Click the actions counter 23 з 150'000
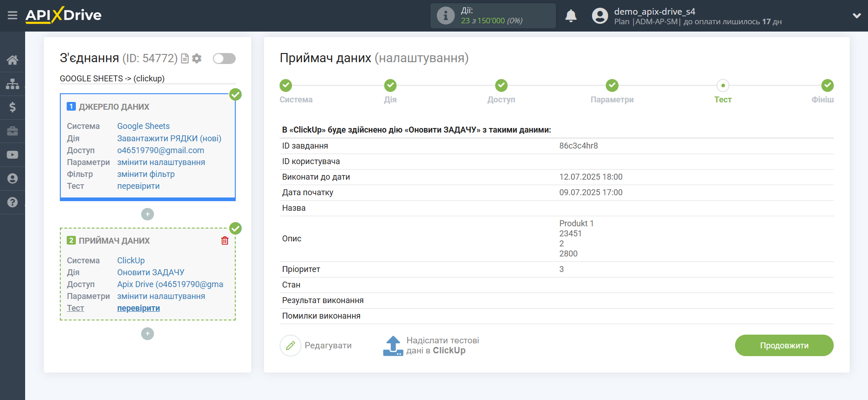868x400 pixels. click(x=492, y=21)
